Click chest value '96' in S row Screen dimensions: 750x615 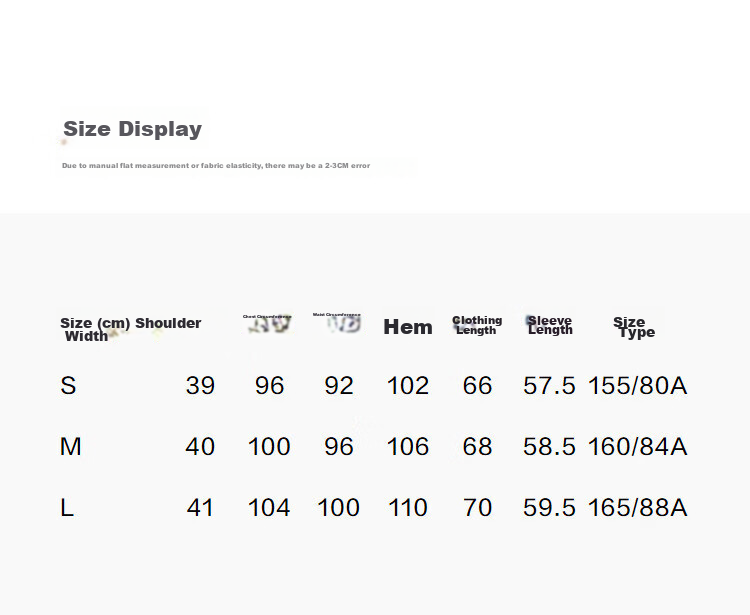(x=269, y=385)
